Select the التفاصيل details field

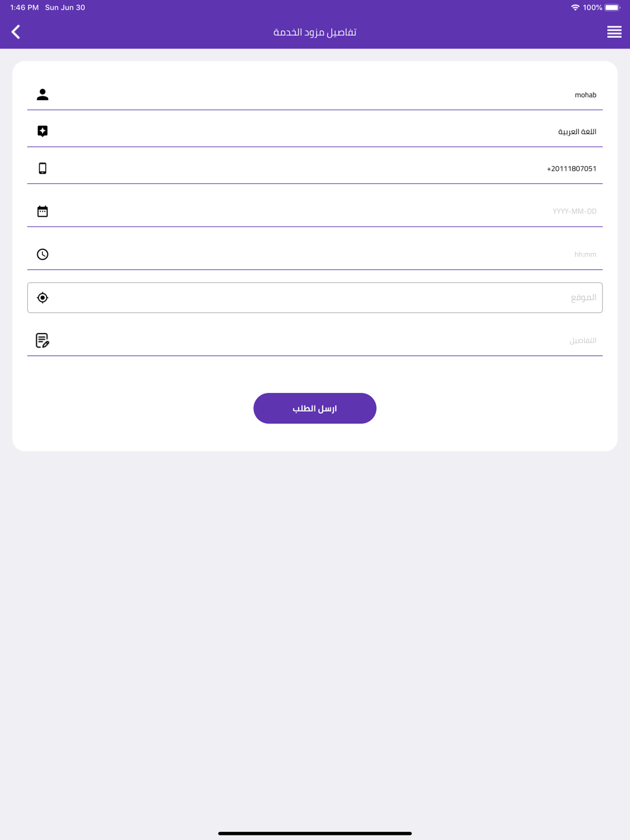click(x=315, y=341)
